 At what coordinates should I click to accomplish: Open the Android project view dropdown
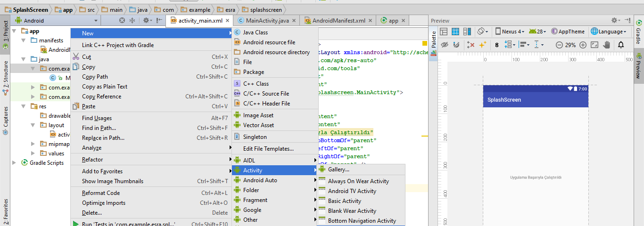(57, 21)
